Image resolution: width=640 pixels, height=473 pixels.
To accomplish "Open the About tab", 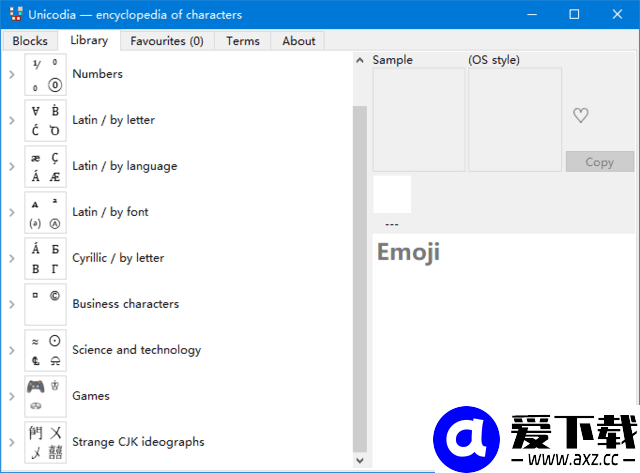I will coord(299,41).
